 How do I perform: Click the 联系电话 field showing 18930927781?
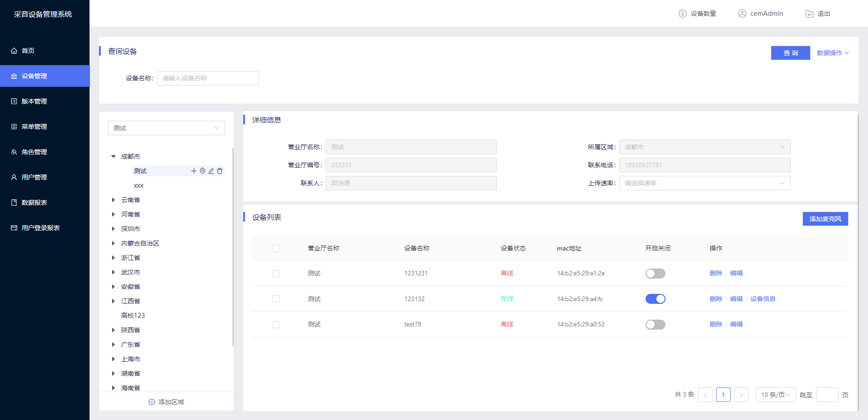click(705, 165)
